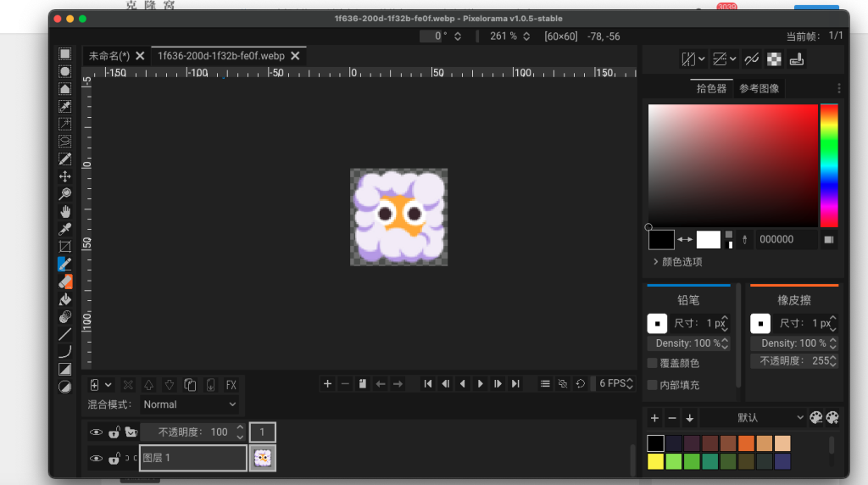Select the Curve tool
Image resolution: width=868 pixels, height=485 pixels.
(x=64, y=352)
